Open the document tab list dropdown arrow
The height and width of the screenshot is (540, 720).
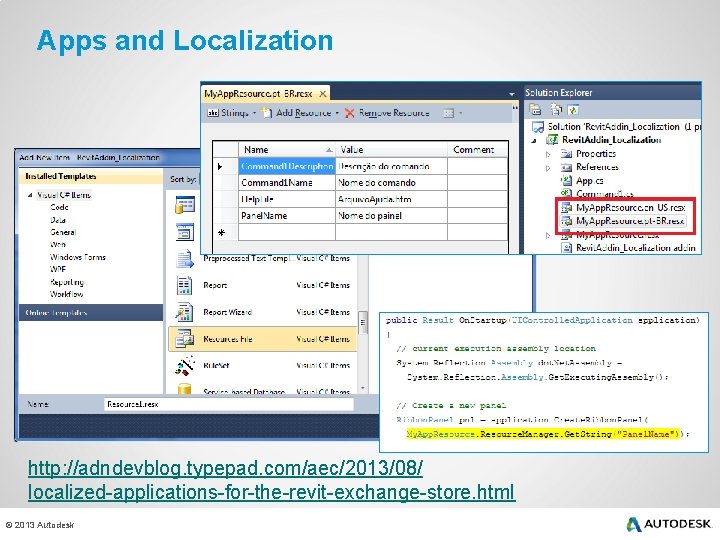512,94
